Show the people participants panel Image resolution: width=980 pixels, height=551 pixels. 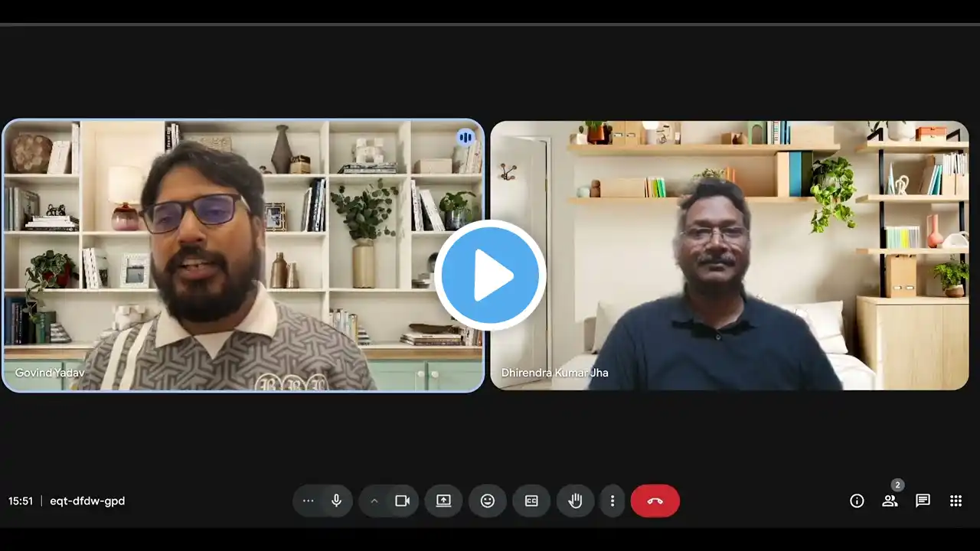(890, 500)
